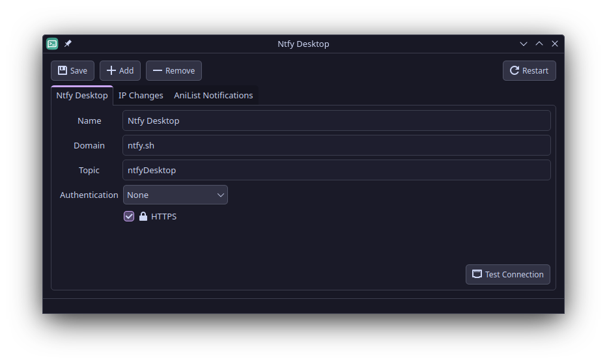Open the AniList Notifications tab
Viewport: 607px width, 364px height.
[214, 95]
